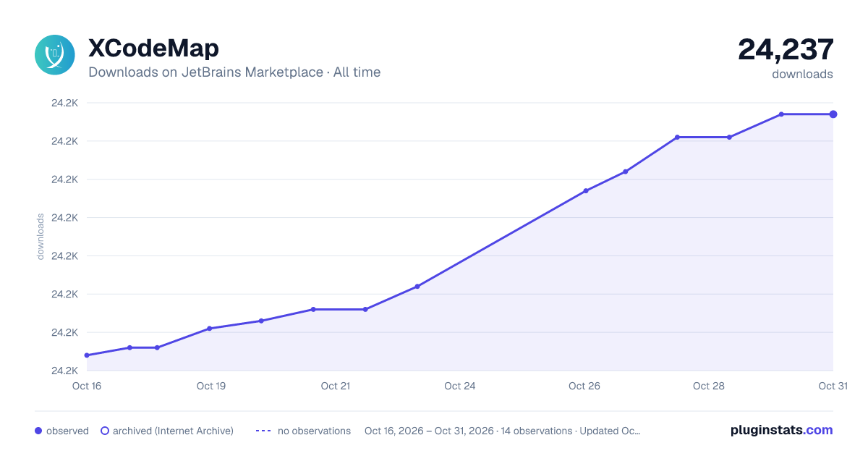
Task: Click the Oct 16 x-axis label
Action: (87, 386)
